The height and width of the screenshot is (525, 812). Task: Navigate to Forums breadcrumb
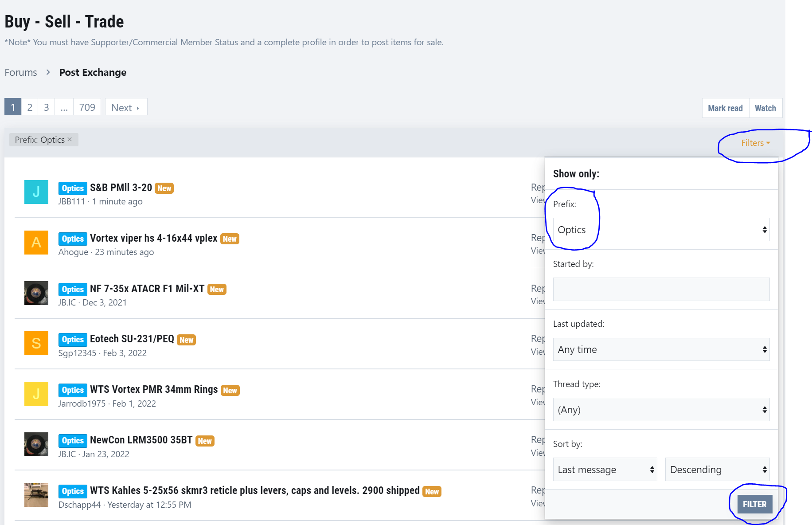tap(21, 72)
